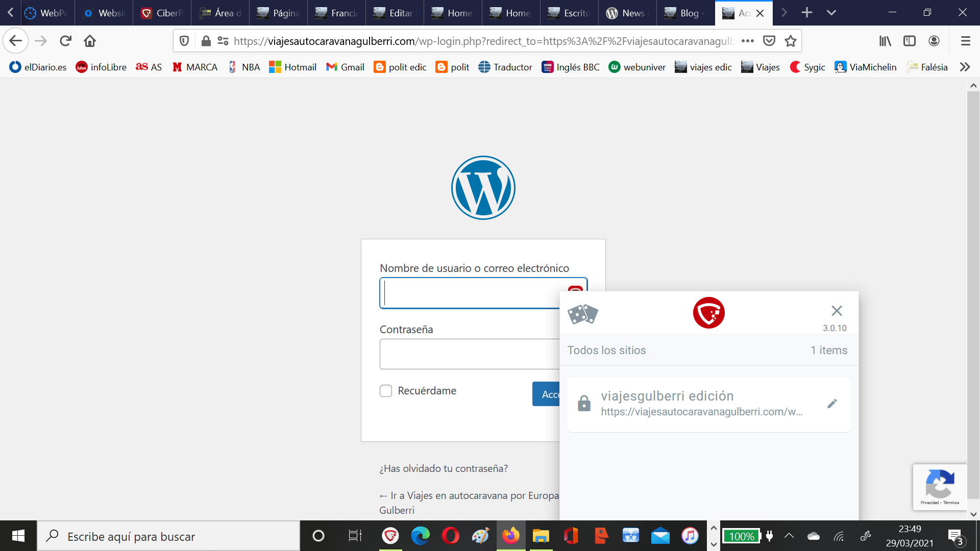Switch to the Blog tab
The width and height of the screenshot is (980, 551).
686,13
